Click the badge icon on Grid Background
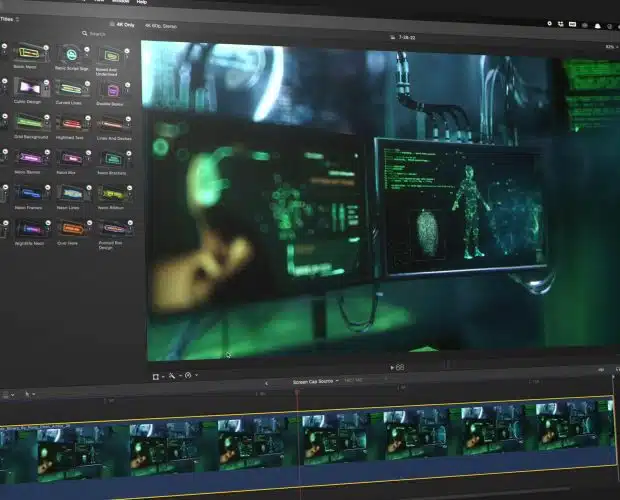Viewport: 620px width, 500px height. pyautogui.click(x=47, y=117)
